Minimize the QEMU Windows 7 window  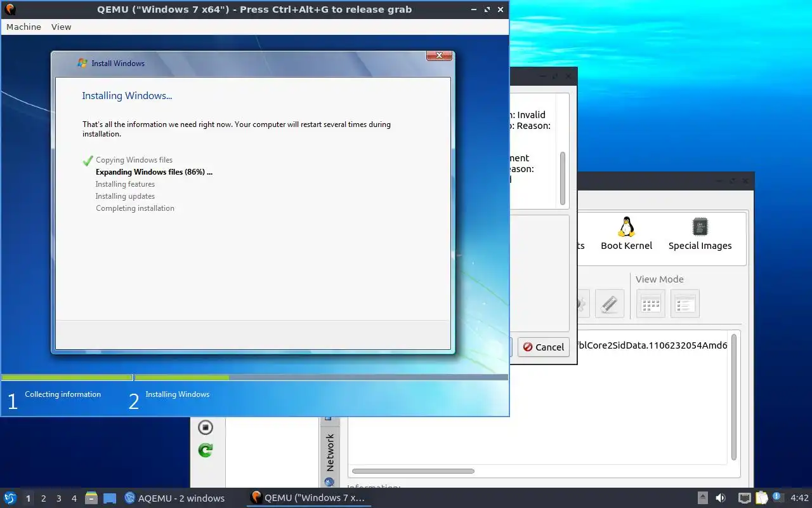[474, 10]
